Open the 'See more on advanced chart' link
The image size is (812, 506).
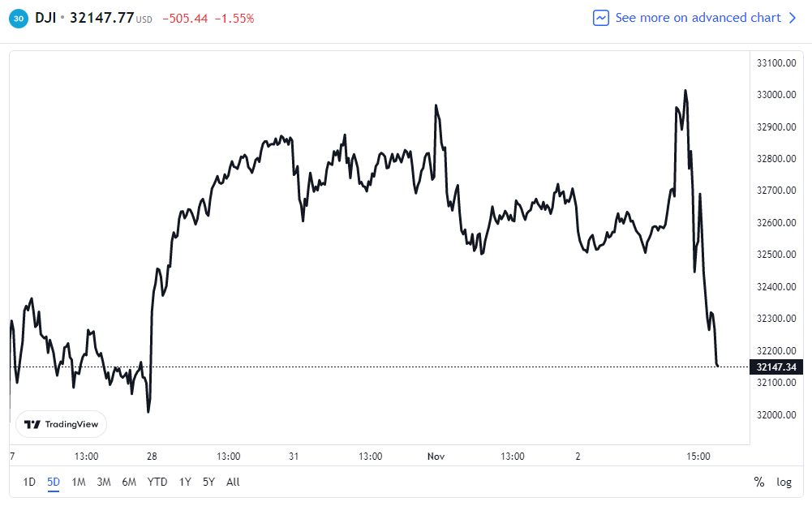click(x=698, y=18)
